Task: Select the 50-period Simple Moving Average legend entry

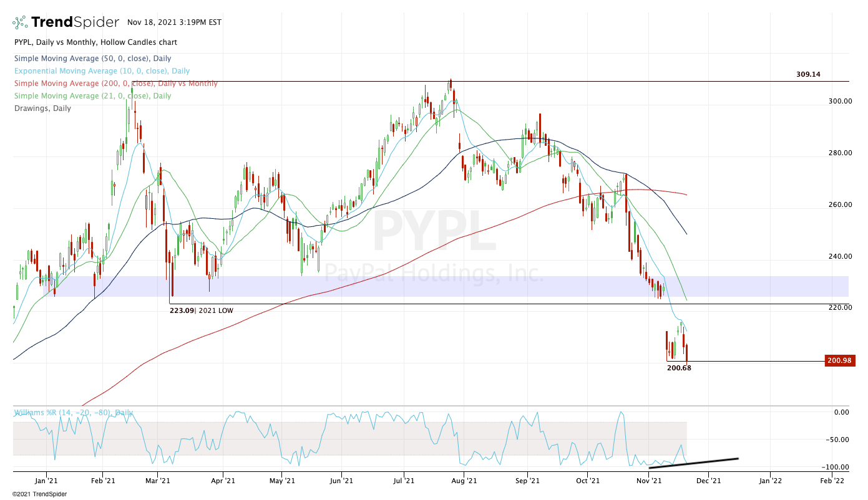Action: (x=92, y=59)
